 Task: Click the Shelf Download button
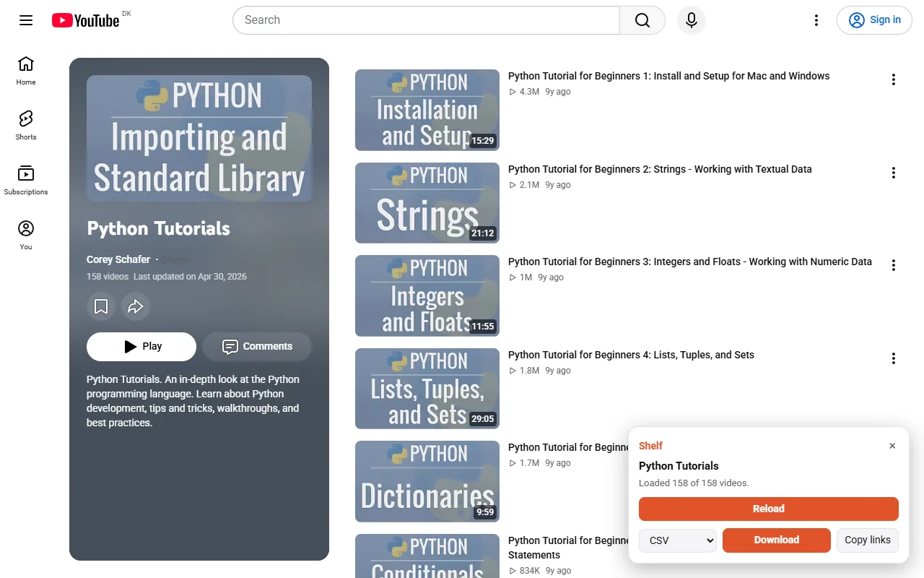777,540
